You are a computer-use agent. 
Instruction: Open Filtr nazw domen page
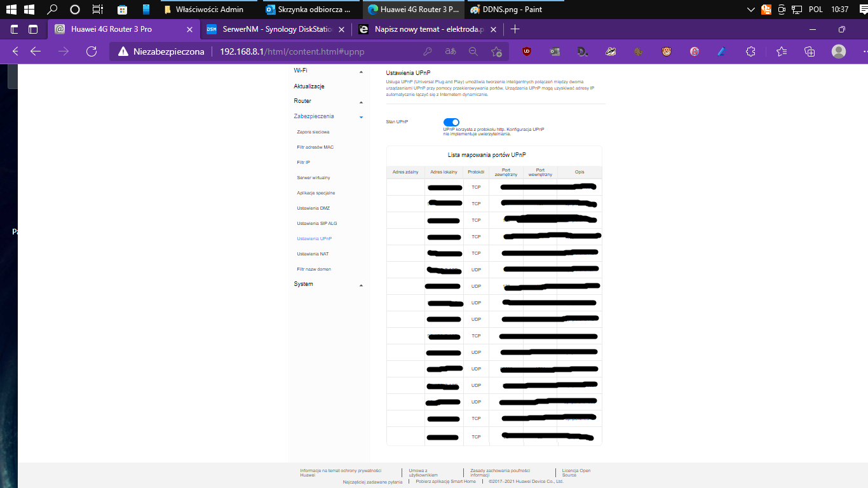coord(314,269)
